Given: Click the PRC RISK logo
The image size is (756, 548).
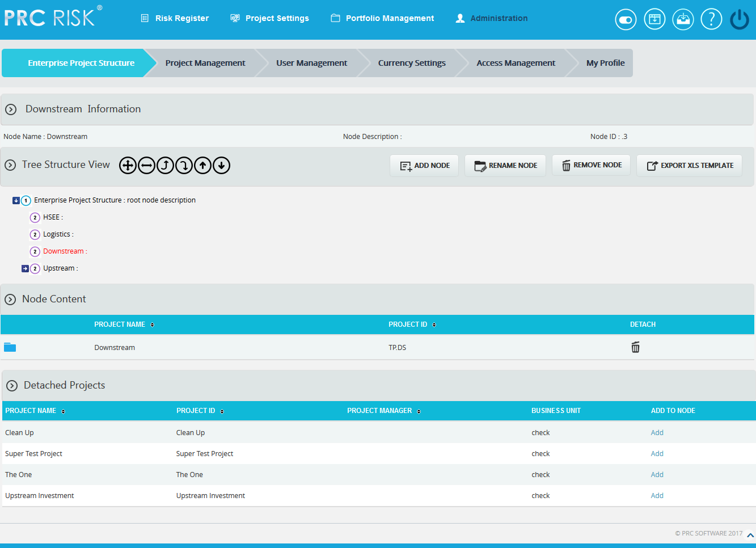Looking at the screenshot, I should pyautogui.click(x=53, y=16).
